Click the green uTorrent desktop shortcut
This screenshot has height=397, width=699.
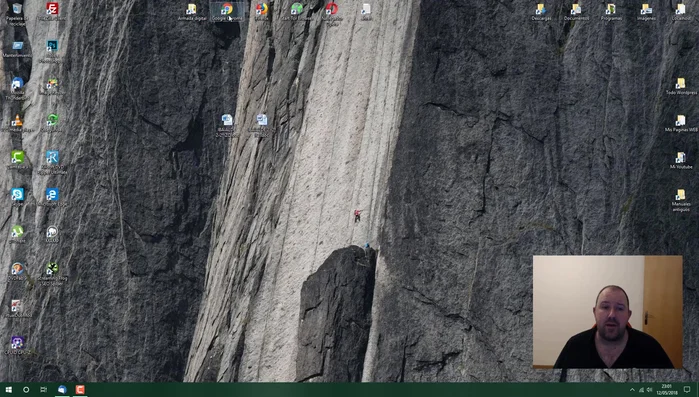click(17, 234)
